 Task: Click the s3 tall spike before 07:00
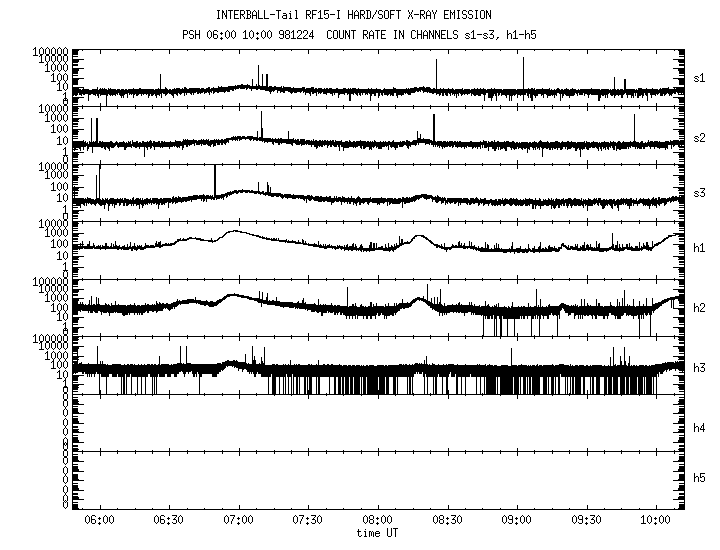[214, 180]
